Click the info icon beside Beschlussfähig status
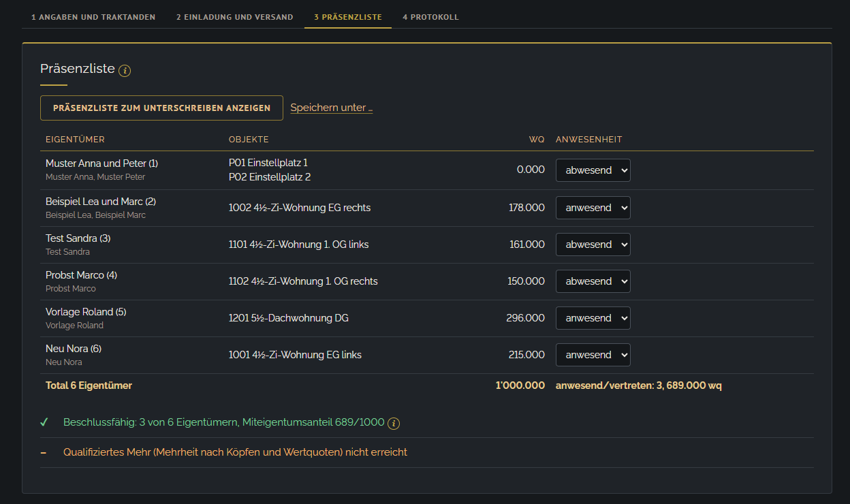Image resolution: width=850 pixels, height=504 pixels. click(x=394, y=424)
